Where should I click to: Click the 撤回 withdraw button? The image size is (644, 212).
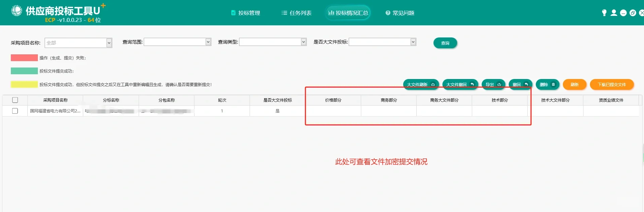[520, 84]
